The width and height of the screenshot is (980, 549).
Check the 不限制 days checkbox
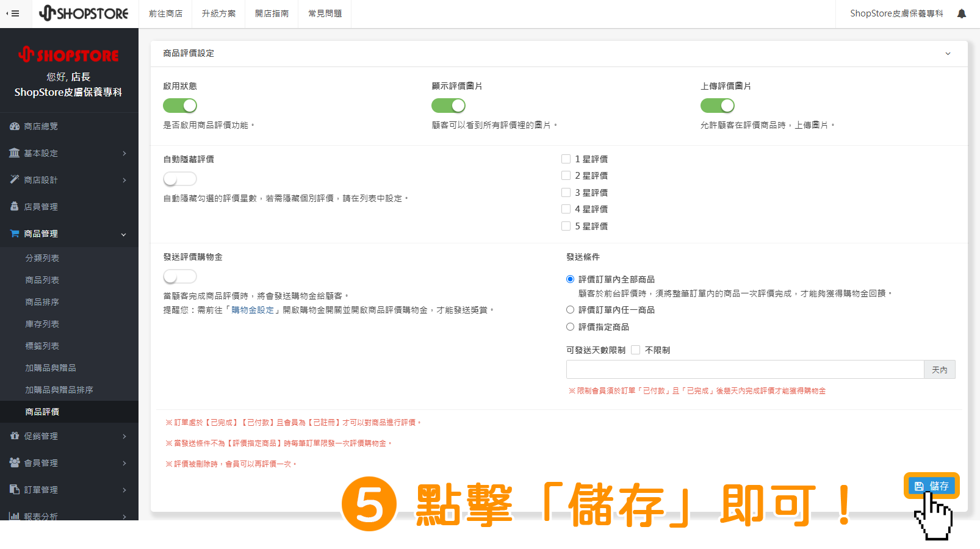tap(635, 350)
